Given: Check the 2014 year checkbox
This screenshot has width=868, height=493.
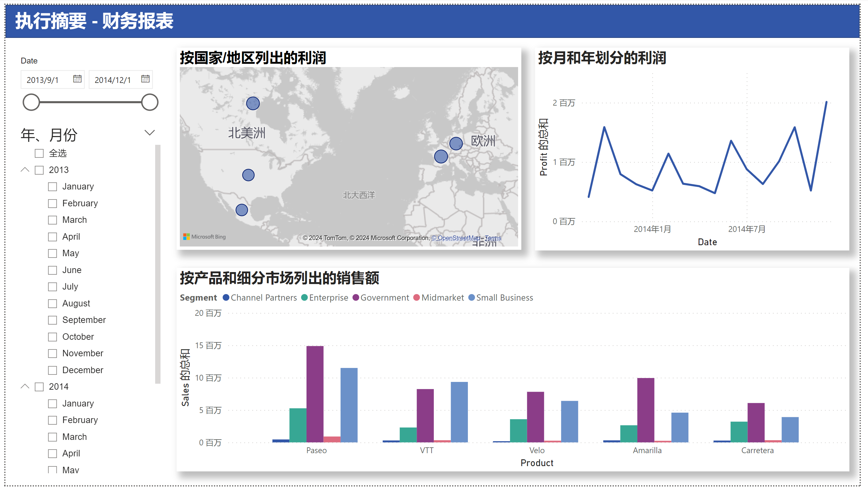Looking at the screenshot, I should [x=39, y=387].
